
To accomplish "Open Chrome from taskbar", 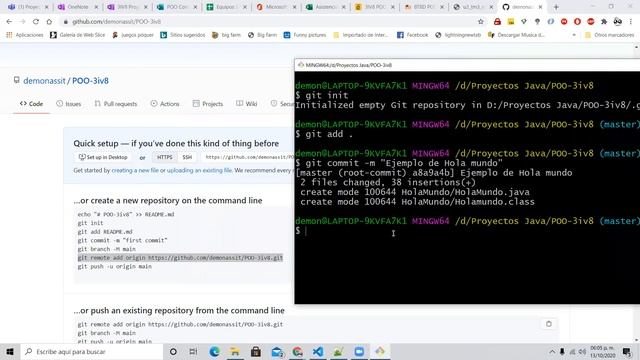I will pos(298,351).
